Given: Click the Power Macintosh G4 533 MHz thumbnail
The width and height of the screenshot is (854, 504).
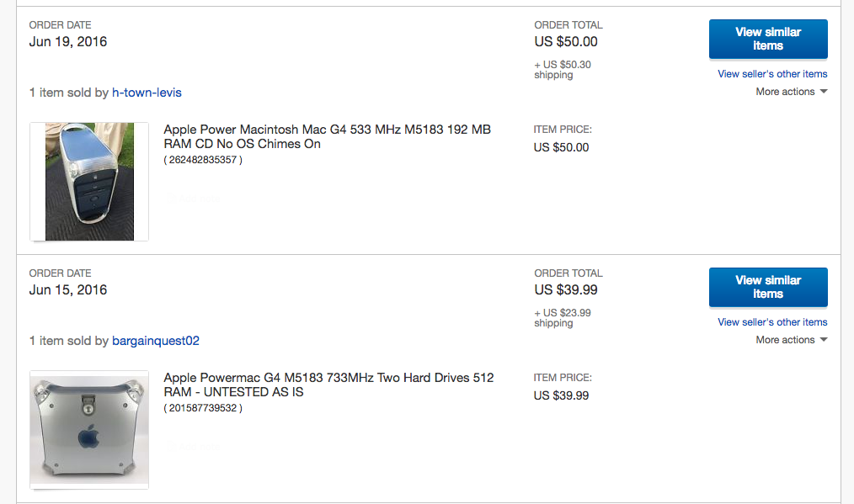Looking at the screenshot, I should [89, 182].
